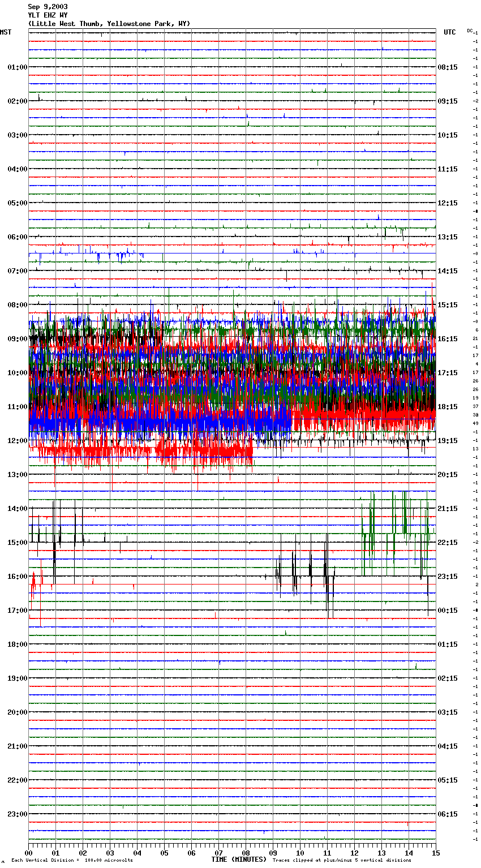Click the "DC" column header

(x=470, y=31)
